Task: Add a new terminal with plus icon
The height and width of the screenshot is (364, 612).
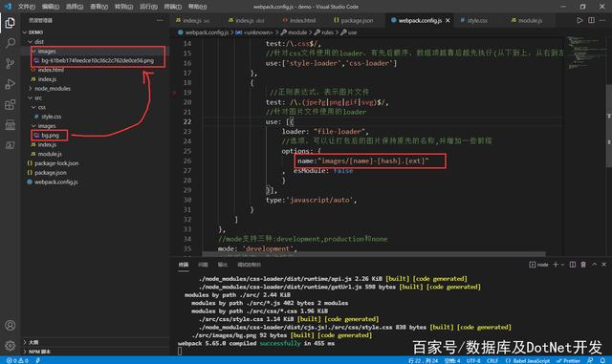Action: coord(556,265)
